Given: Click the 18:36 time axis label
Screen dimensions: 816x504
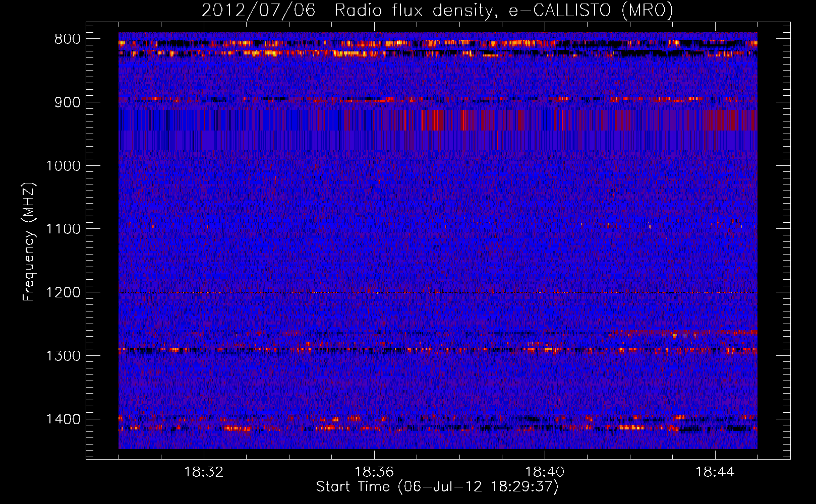Looking at the screenshot, I should pyautogui.click(x=374, y=472).
